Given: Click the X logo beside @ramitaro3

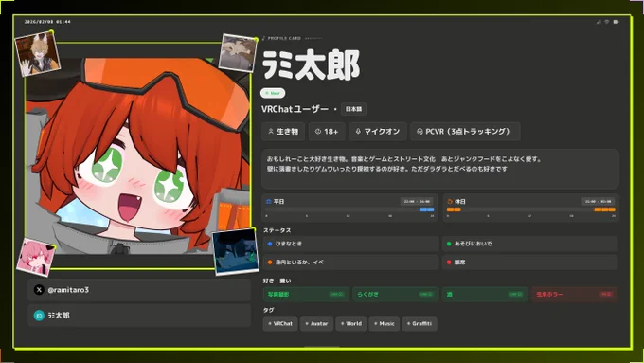Looking at the screenshot, I should [x=39, y=290].
